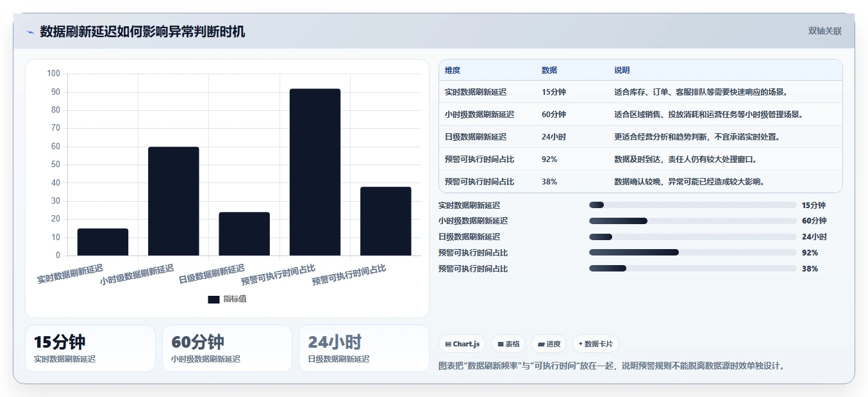Screen dimensions: 868x397
Task: Click the y-axis label 100
Action: [x=53, y=74]
